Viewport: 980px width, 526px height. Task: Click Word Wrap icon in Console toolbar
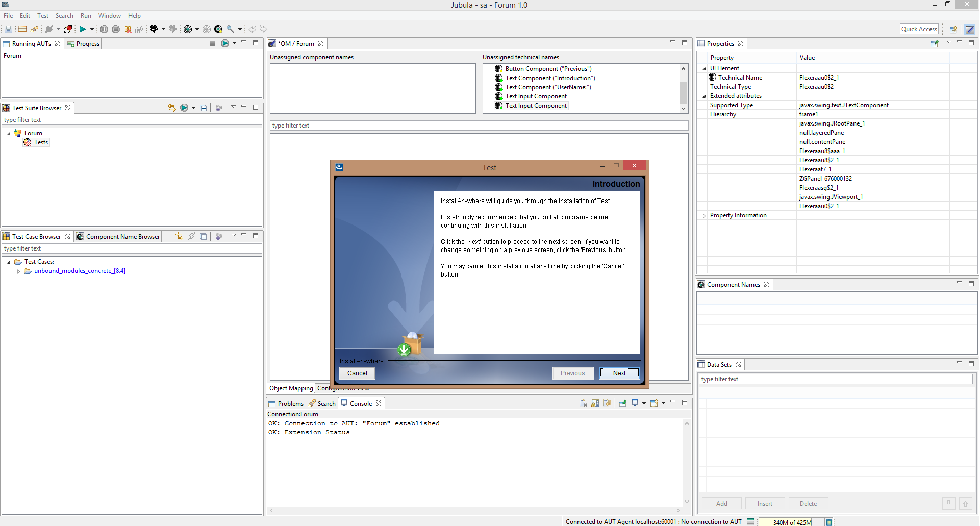tap(607, 403)
